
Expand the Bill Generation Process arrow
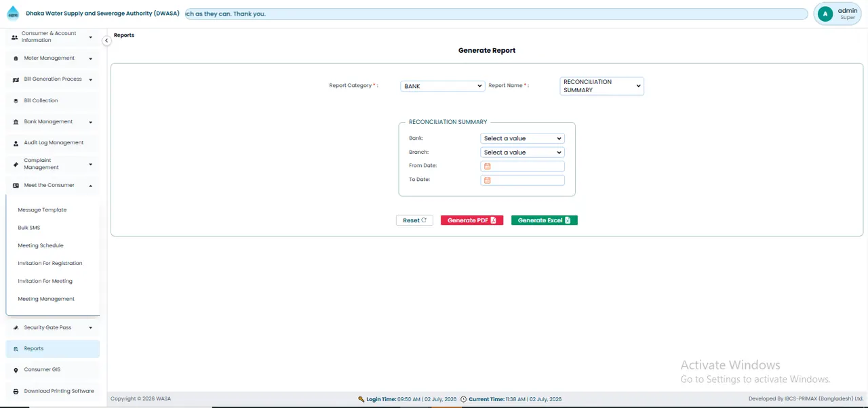[90, 79]
